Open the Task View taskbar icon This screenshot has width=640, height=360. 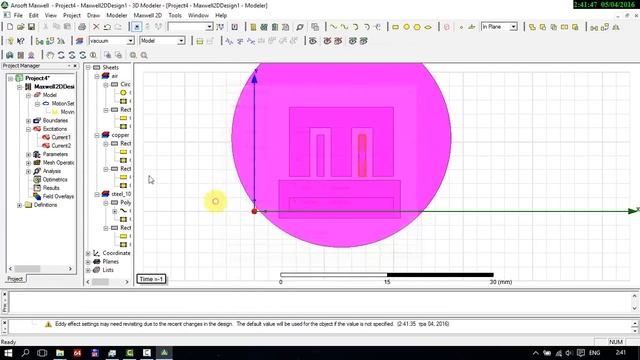42,353
